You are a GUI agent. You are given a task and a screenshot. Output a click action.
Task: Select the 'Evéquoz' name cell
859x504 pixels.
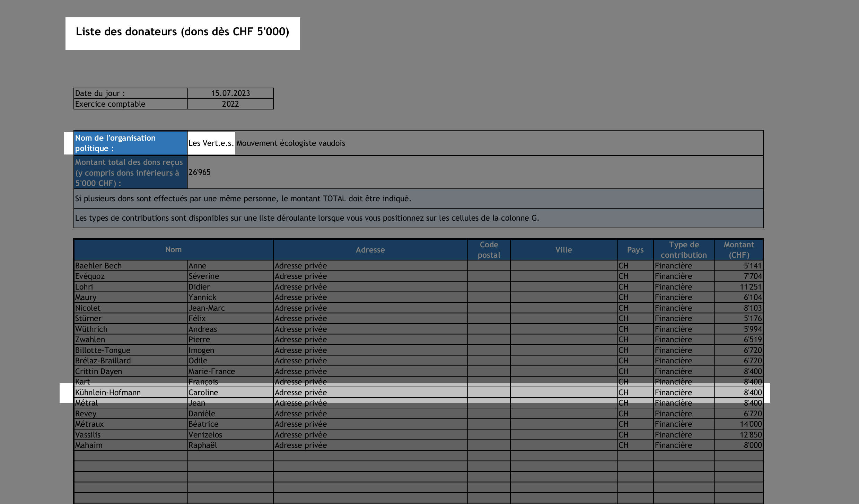(x=131, y=276)
